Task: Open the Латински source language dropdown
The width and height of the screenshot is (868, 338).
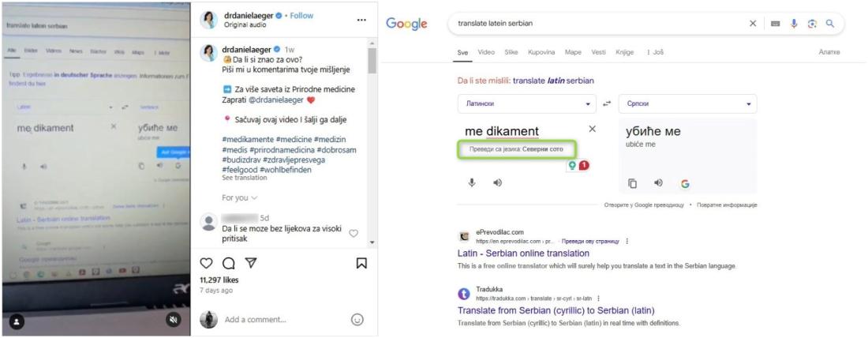Action: click(x=526, y=103)
